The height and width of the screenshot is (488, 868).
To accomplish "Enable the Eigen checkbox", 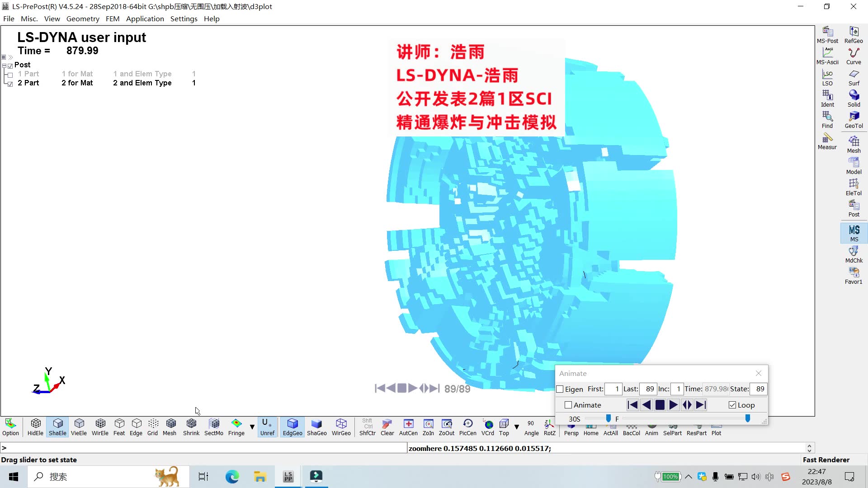I will coord(560,389).
